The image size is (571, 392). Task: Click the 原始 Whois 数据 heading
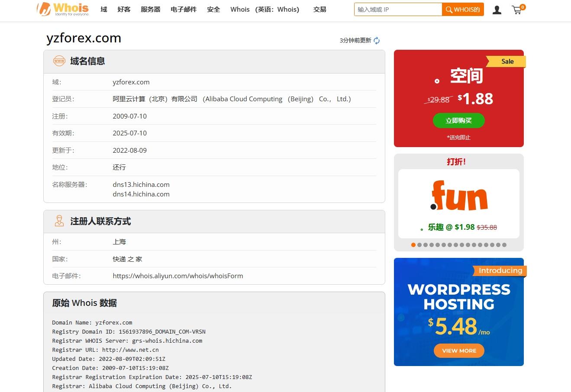point(84,303)
